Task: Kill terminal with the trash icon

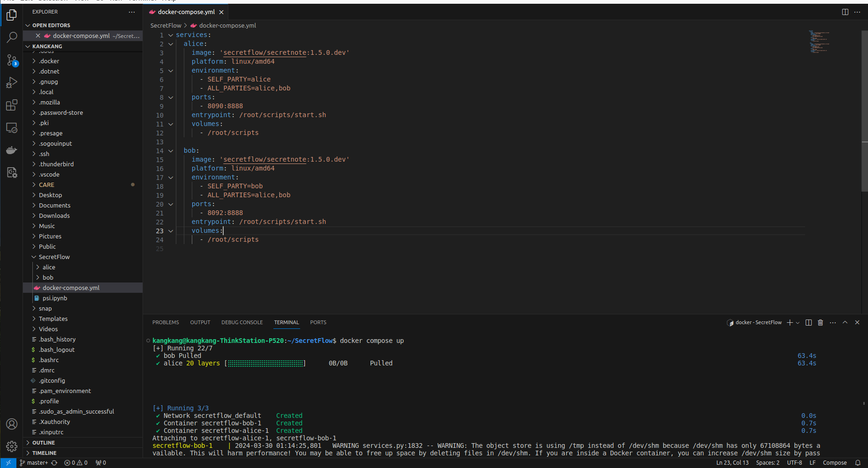Action: point(820,322)
